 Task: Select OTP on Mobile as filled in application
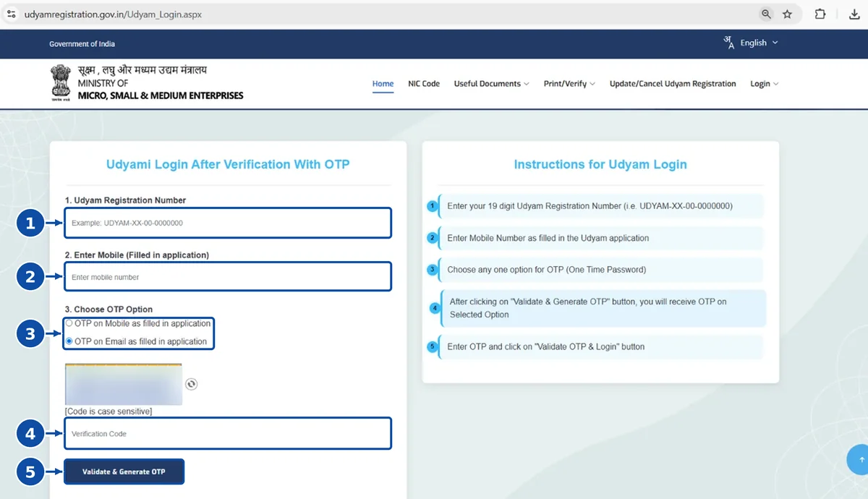coord(69,323)
